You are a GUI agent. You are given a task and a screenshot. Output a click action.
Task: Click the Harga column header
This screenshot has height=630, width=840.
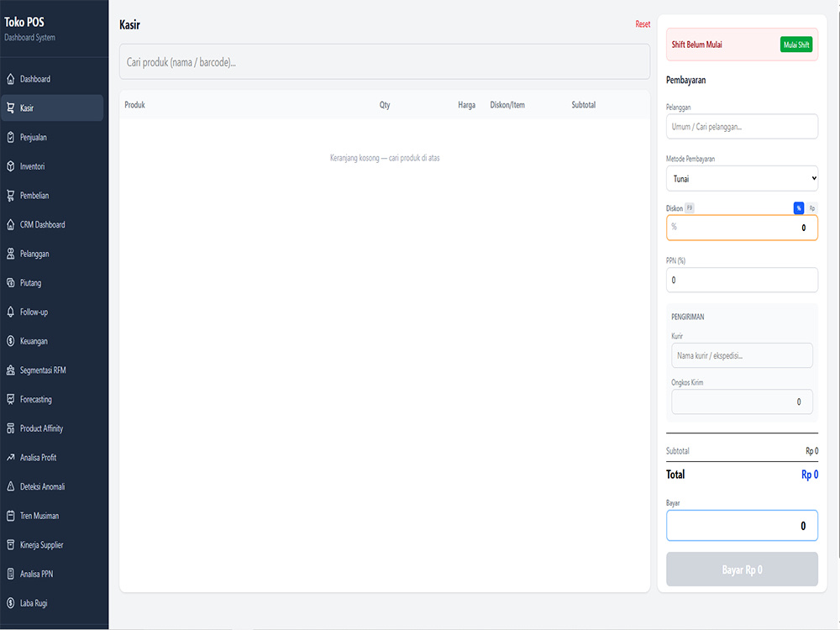pyautogui.click(x=466, y=105)
